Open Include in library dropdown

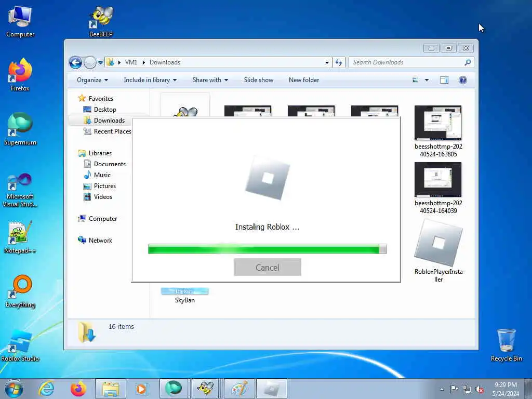[150, 80]
